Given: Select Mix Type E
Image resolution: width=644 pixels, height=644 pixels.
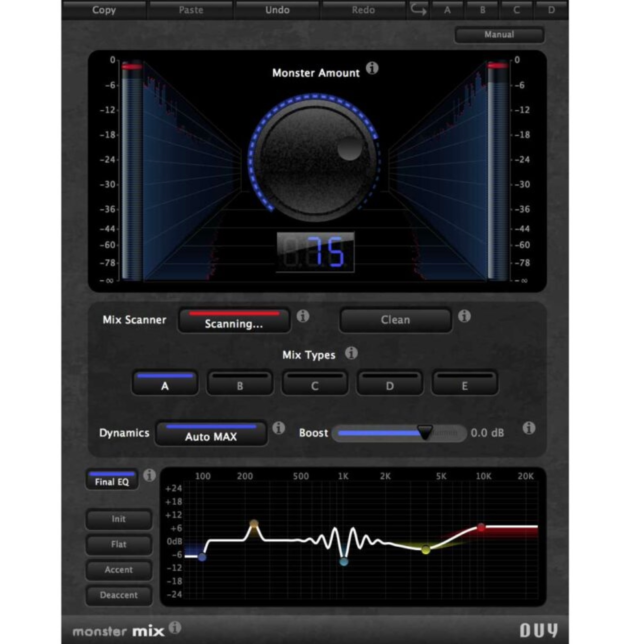Looking at the screenshot, I should coord(465,383).
